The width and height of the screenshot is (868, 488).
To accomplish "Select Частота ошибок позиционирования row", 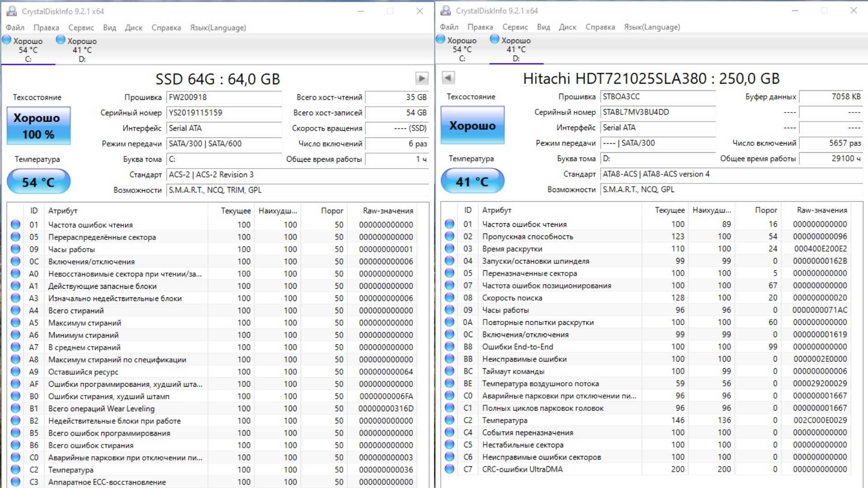I will tap(646, 285).
